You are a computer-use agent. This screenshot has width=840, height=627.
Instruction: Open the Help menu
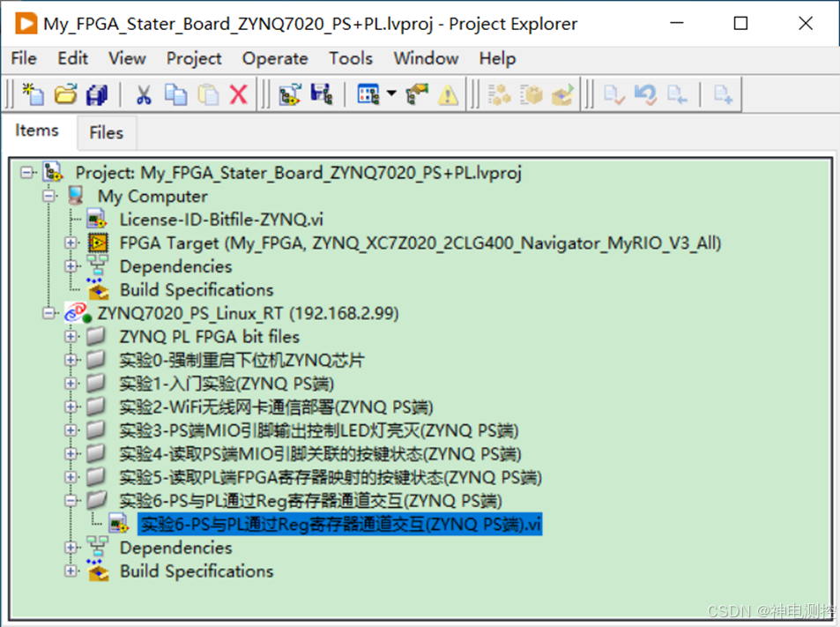(x=498, y=58)
